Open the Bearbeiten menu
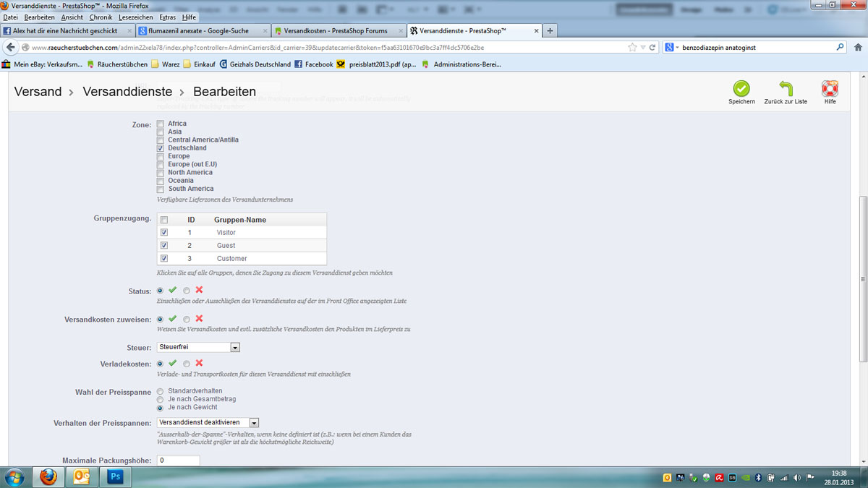This screenshot has height=488, width=868. pos(39,17)
